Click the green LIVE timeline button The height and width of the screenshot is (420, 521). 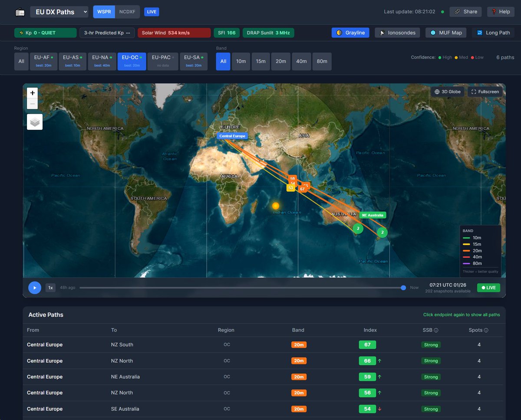point(488,288)
